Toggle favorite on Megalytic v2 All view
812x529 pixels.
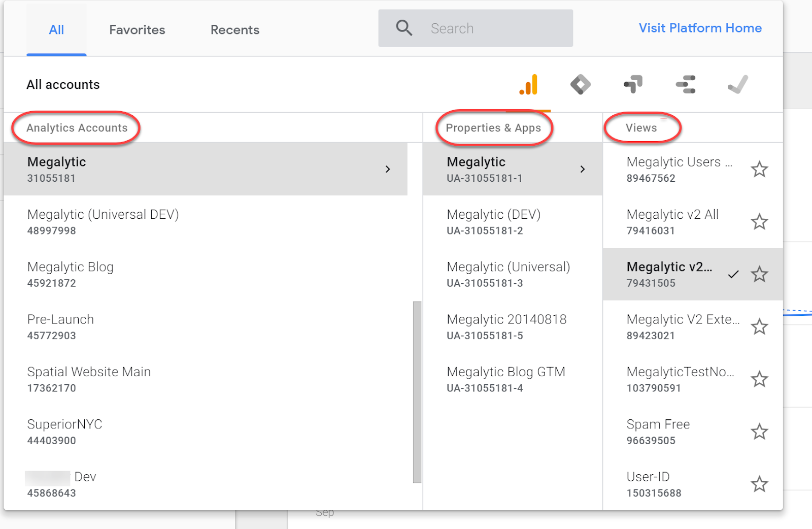[x=760, y=221]
